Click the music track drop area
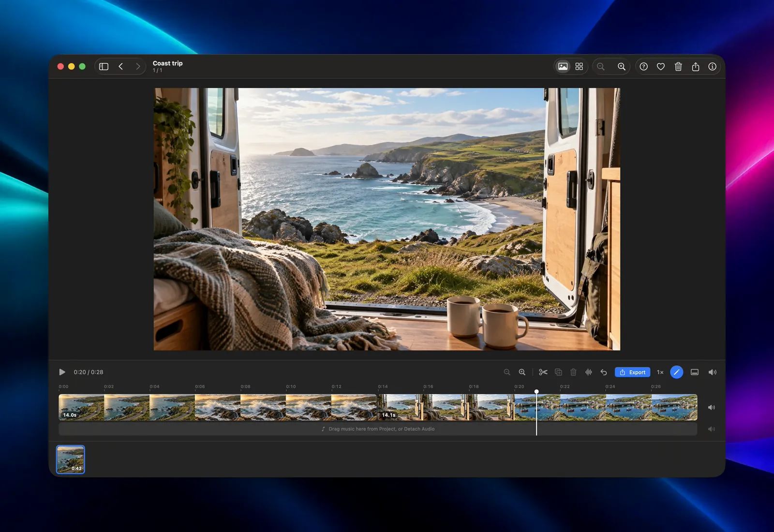The width and height of the screenshot is (774, 532). coord(378,429)
